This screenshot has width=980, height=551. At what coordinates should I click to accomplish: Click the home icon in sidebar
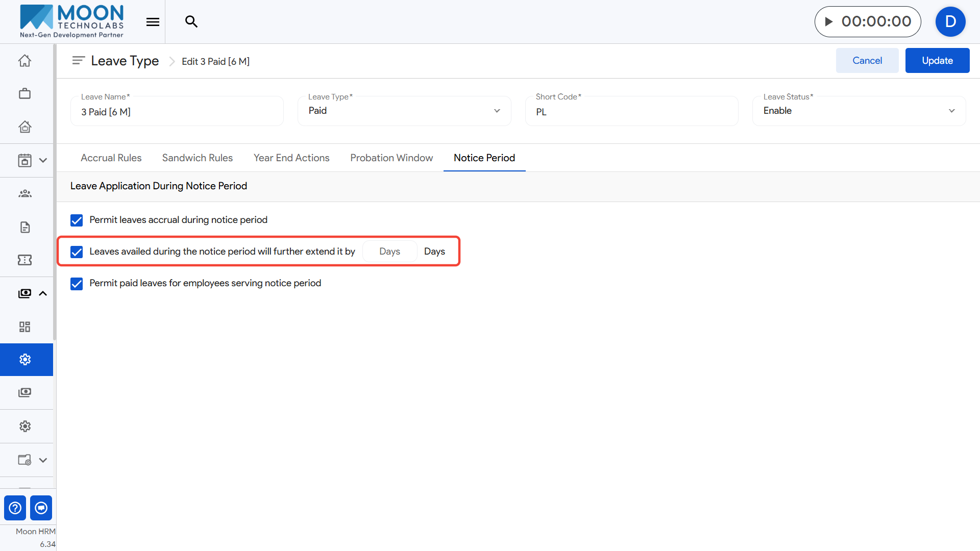click(x=24, y=61)
